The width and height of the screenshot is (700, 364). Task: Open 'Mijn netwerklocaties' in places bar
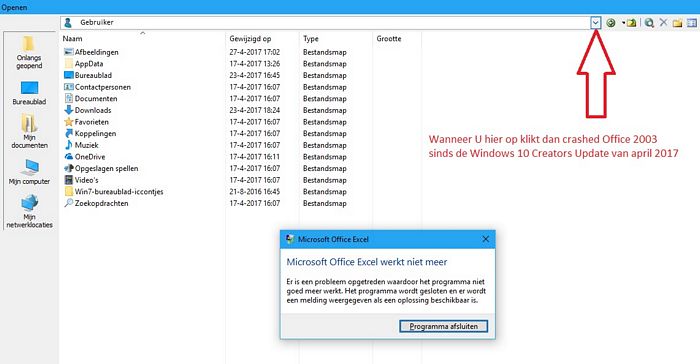tap(29, 212)
